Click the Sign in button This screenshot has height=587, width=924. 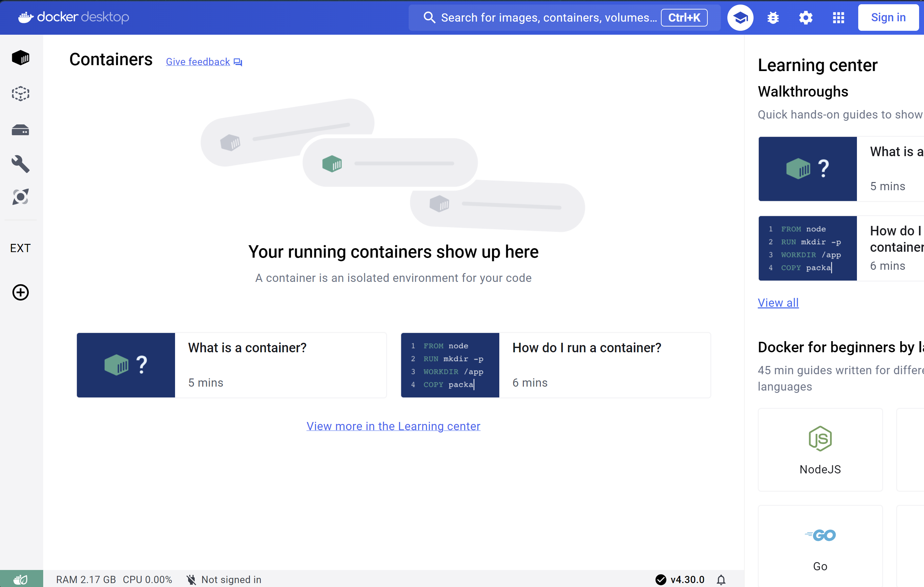pyautogui.click(x=888, y=18)
